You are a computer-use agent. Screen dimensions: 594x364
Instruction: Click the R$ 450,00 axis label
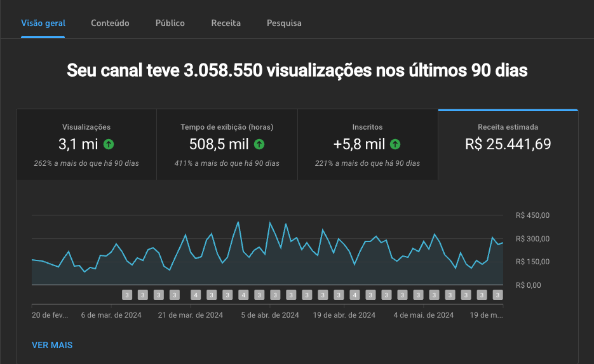[x=532, y=215]
